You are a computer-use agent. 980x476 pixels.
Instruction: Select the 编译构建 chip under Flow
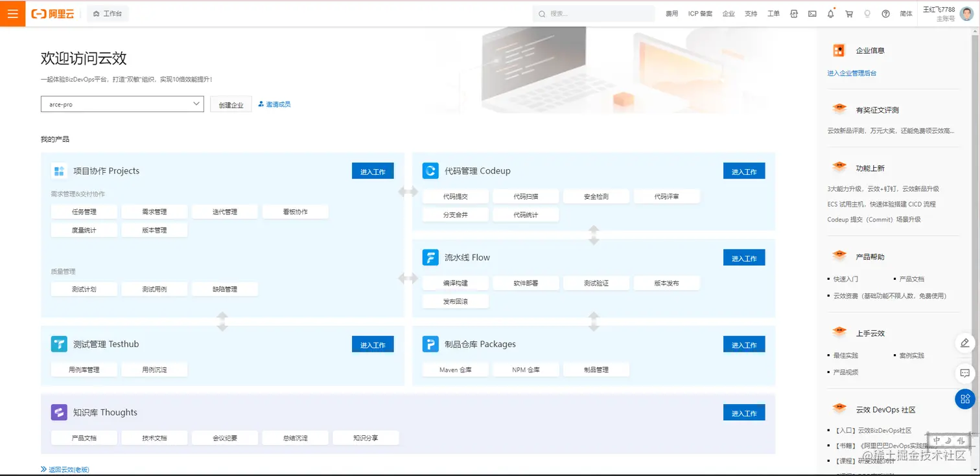[x=456, y=283]
